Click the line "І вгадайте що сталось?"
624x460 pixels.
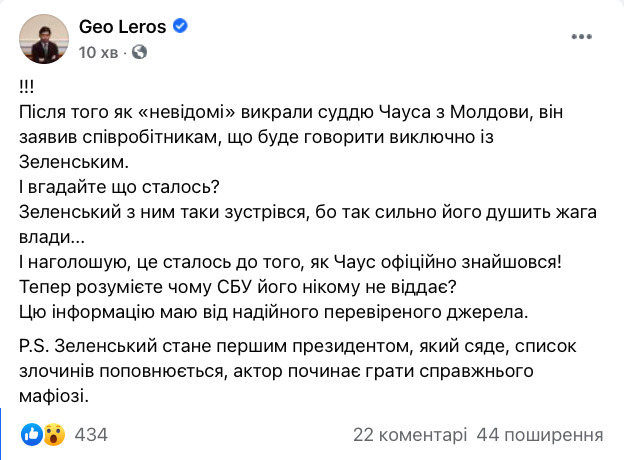pyautogui.click(x=126, y=185)
